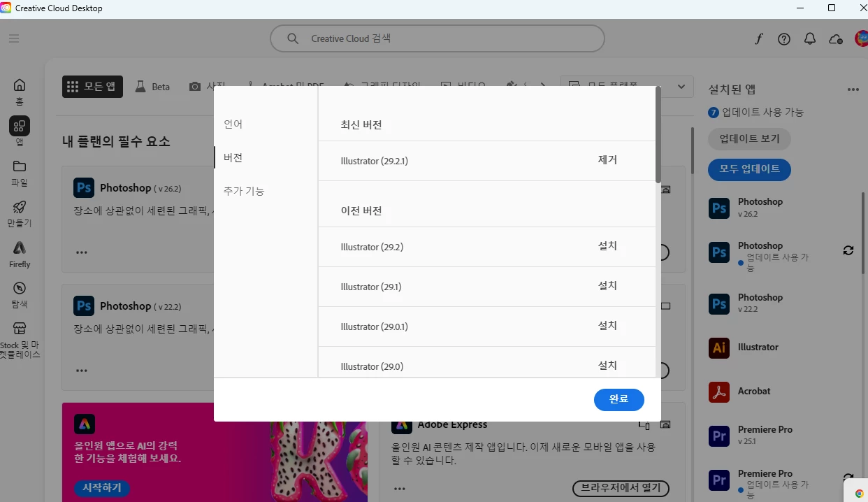This screenshot has height=502, width=868.
Task: Switch to the Beta tab
Action: coord(152,87)
